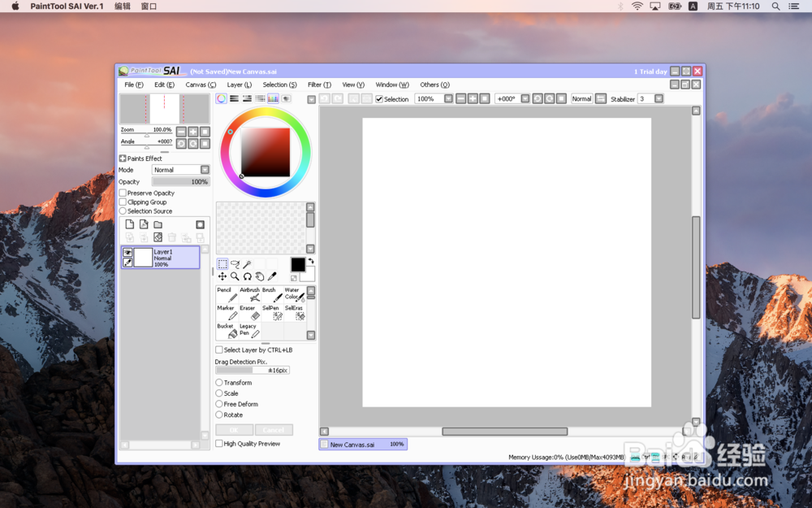The height and width of the screenshot is (508, 812).
Task: Open the Layer menu
Action: (240, 85)
